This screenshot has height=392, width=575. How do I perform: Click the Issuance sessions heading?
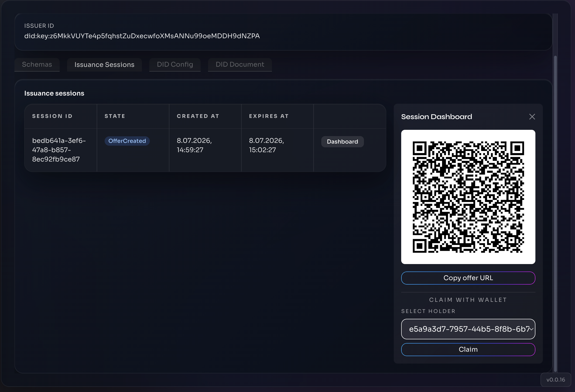[x=54, y=93]
